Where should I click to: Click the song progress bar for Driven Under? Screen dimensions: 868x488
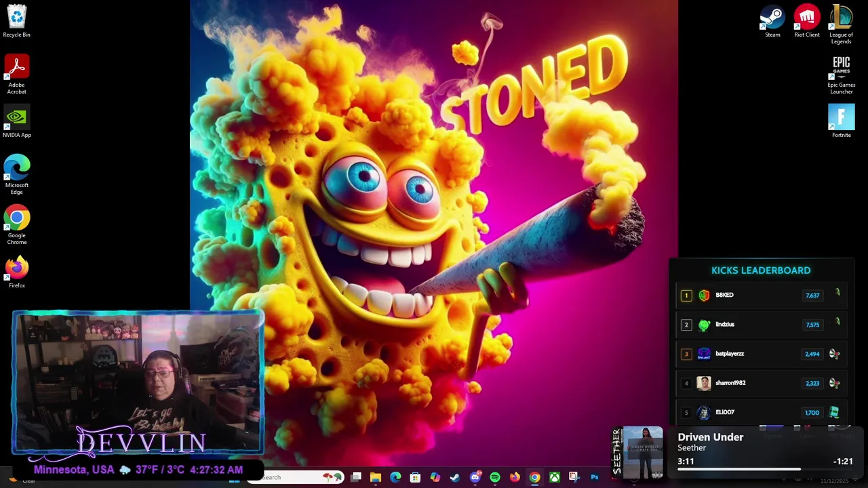765,469
